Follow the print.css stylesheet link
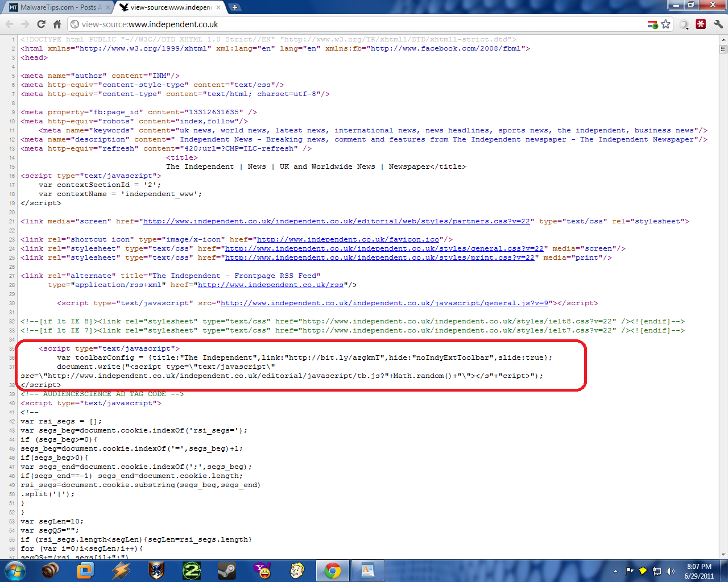The width and height of the screenshot is (728, 582). coord(380,257)
